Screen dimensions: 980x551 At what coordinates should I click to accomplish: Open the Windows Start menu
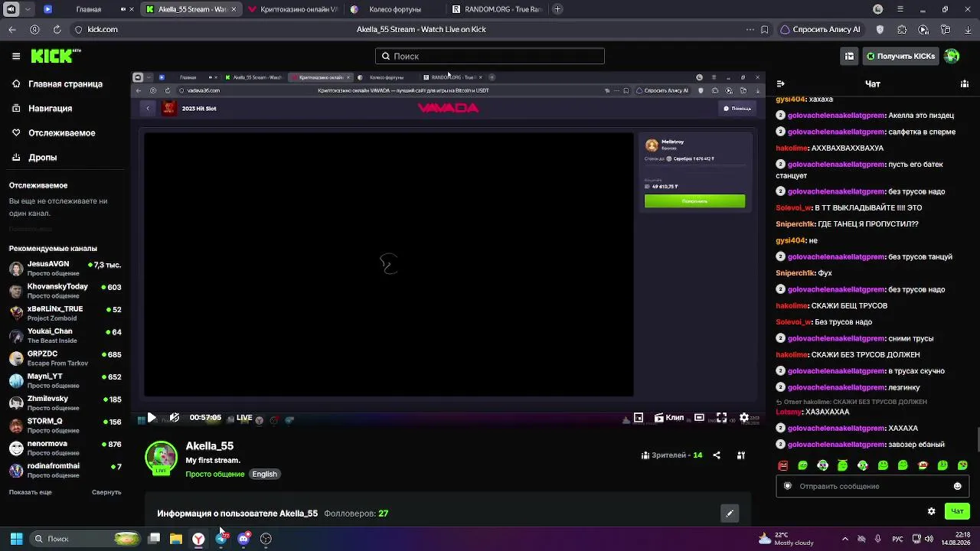(x=16, y=539)
